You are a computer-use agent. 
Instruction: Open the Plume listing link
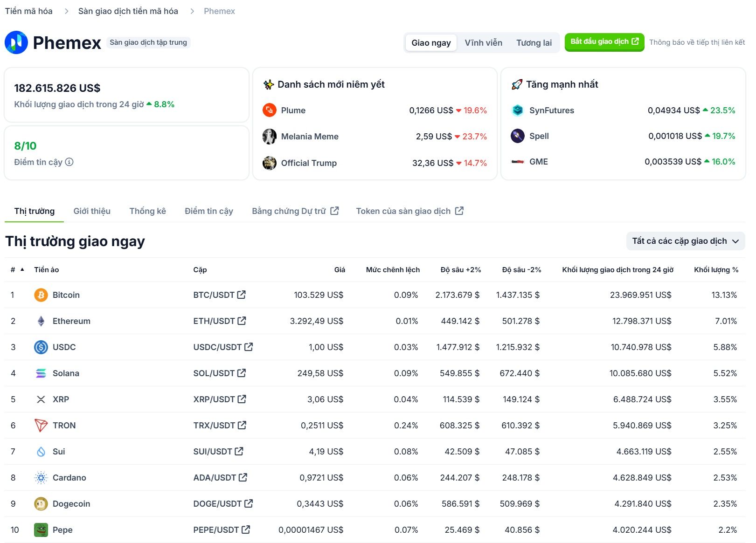(x=293, y=110)
